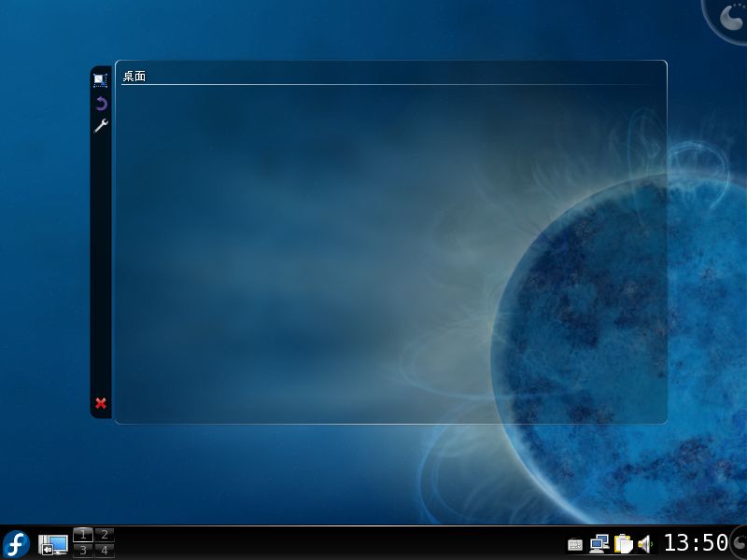The image size is (747, 560).
Task: Open widget settings with the wrench icon
Action: (x=101, y=125)
